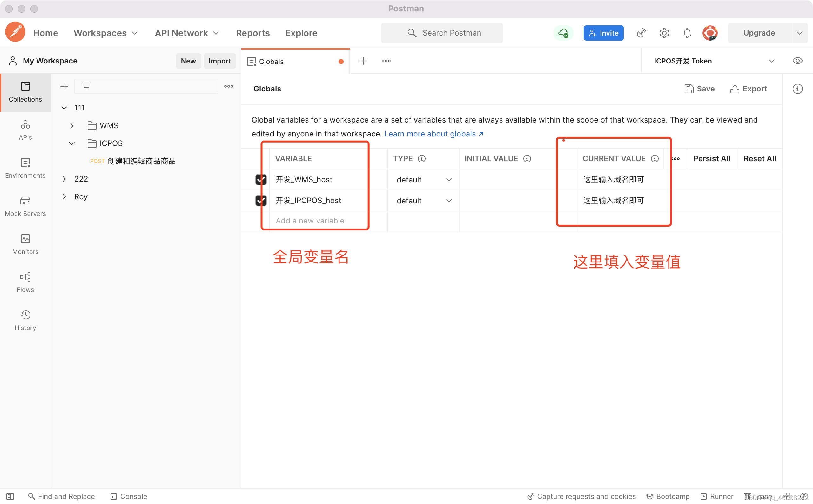Image resolution: width=813 pixels, height=504 pixels.
Task: Uncheck the 开发_IPCPOS_host variable checkbox
Action: point(261,201)
